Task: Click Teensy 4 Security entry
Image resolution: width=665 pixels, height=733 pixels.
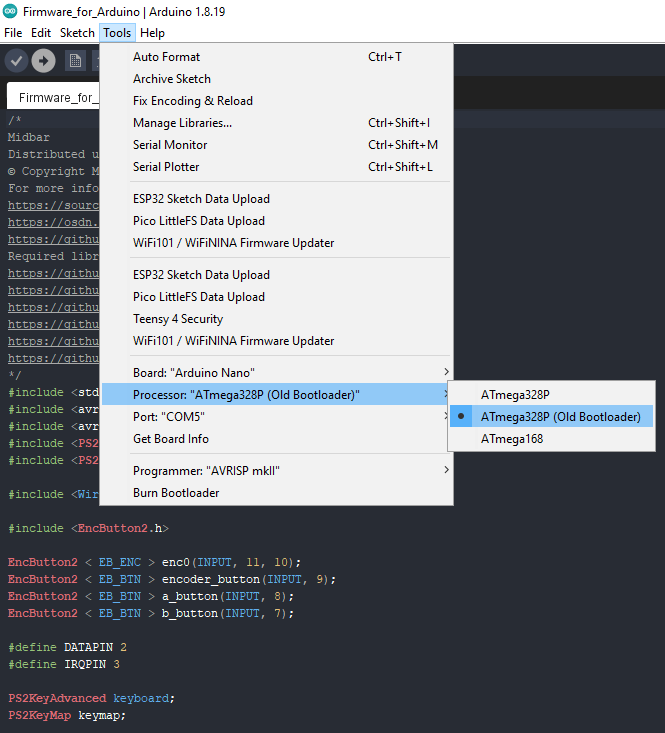Action: click(178, 319)
